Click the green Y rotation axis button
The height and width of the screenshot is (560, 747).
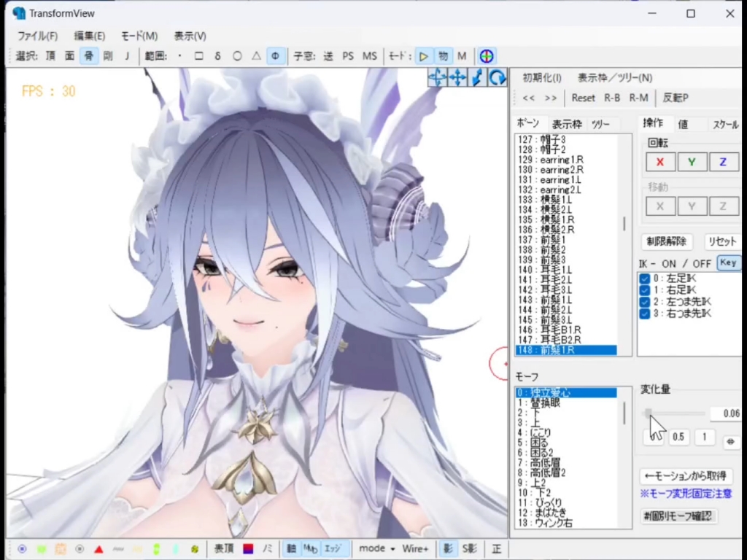pyautogui.click(x=692, y=162)
